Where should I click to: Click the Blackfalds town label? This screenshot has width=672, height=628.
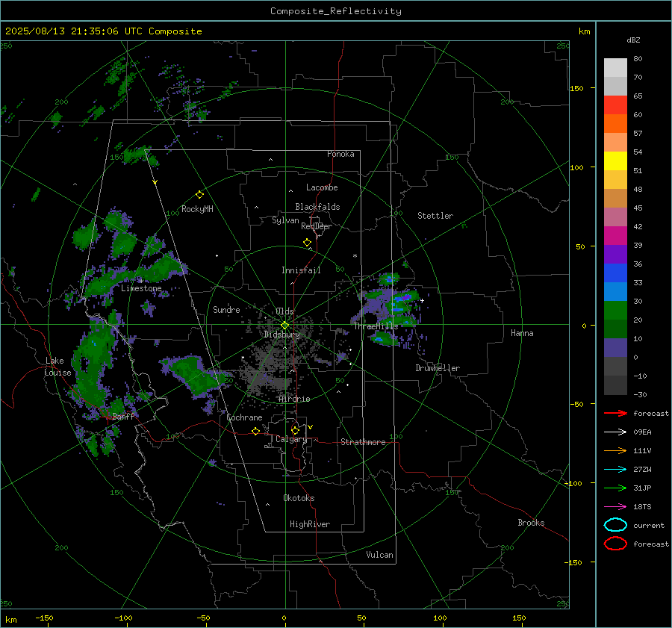pyautogui.click(x=317, y=207)
